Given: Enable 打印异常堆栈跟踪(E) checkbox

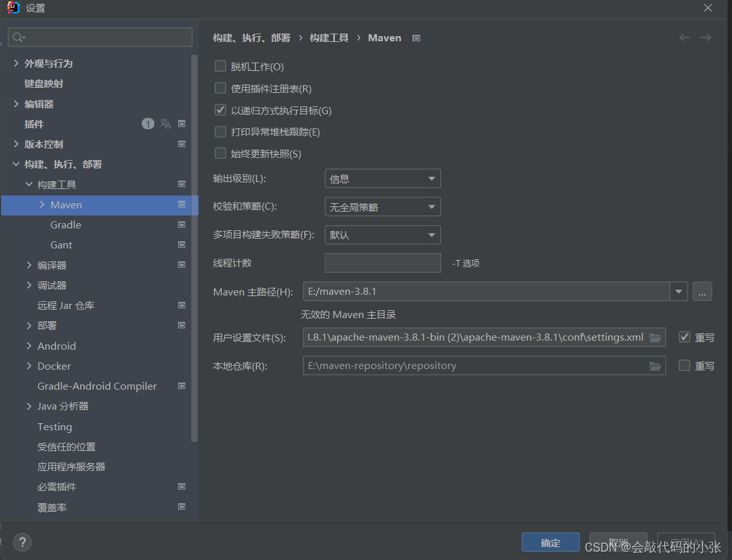Looking at the screenshot, I should click(220, 132).
